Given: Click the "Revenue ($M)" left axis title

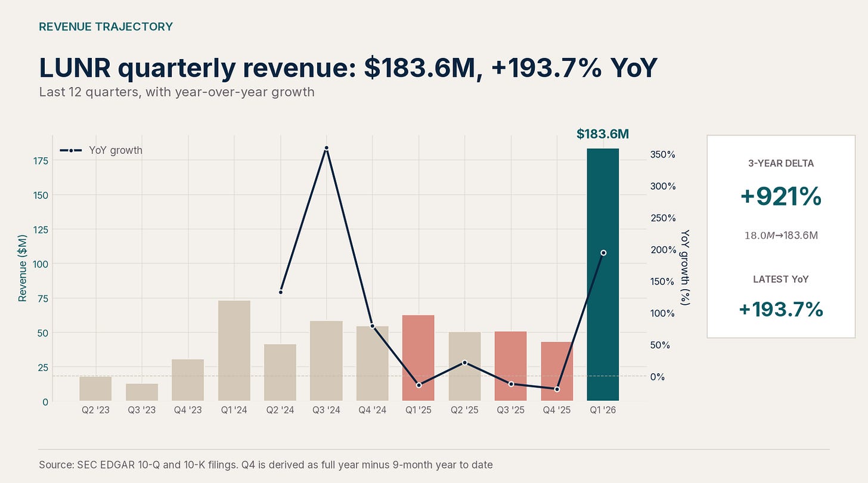Looking at the screenshot, I should click(x=23, y=268).
